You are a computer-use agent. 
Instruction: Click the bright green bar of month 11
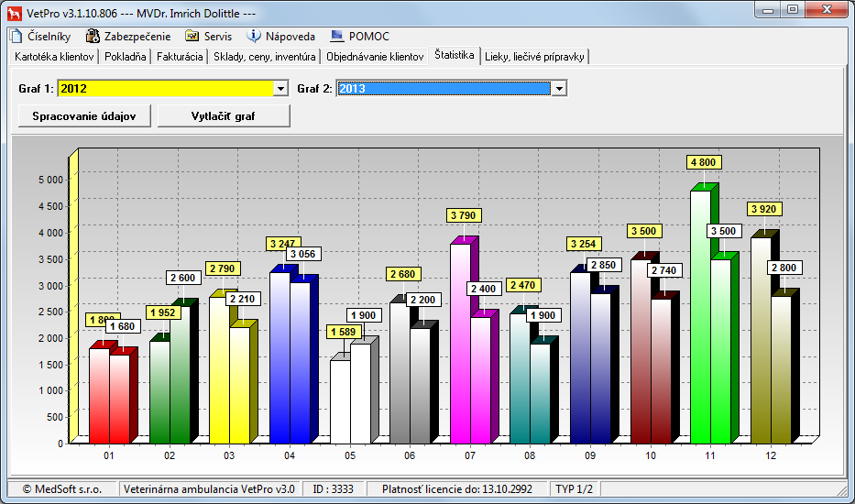(x=701, y=317)
